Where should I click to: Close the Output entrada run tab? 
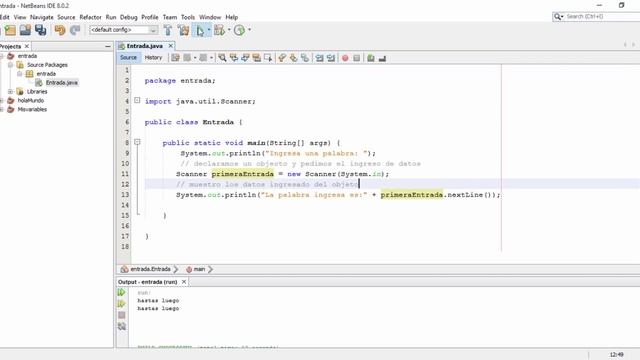point(184,282)
